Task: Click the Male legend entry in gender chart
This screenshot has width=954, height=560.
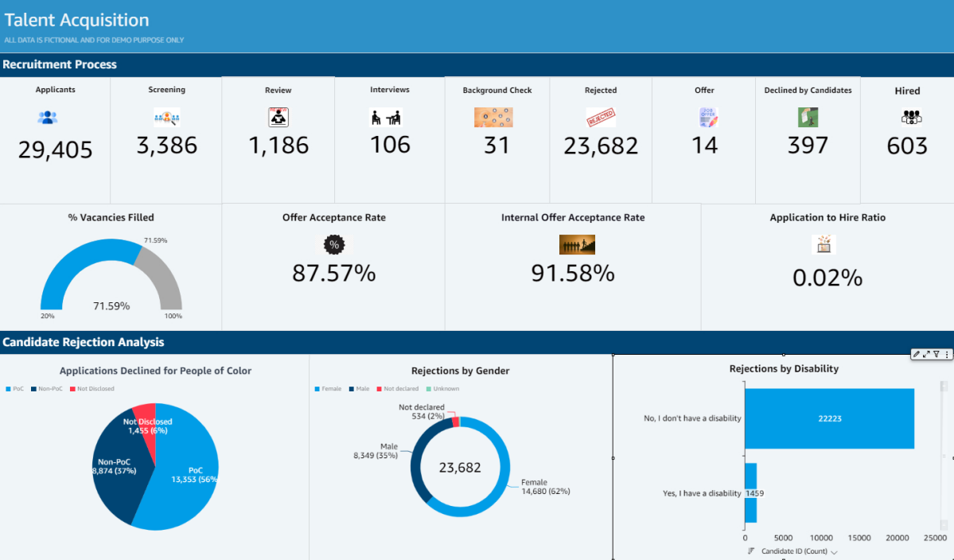Action: point(359,388)
